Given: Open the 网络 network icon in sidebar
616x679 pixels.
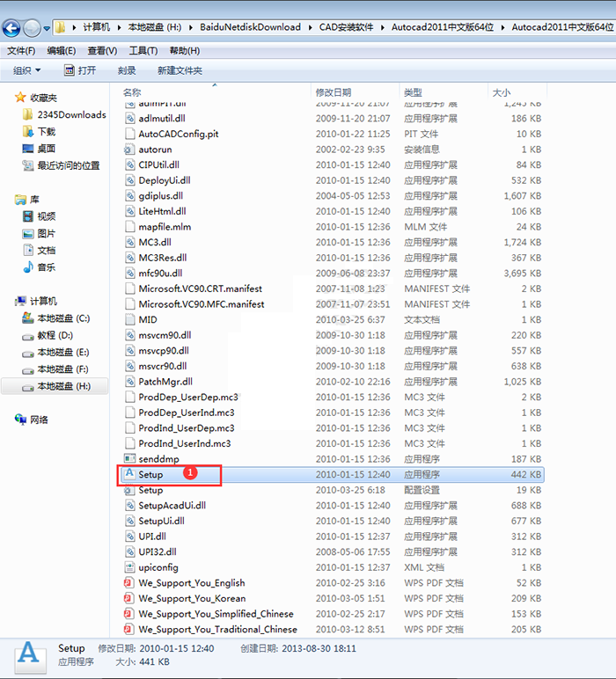Looking at the screenshot, I should pyautogui.click(x=20, y=420).
